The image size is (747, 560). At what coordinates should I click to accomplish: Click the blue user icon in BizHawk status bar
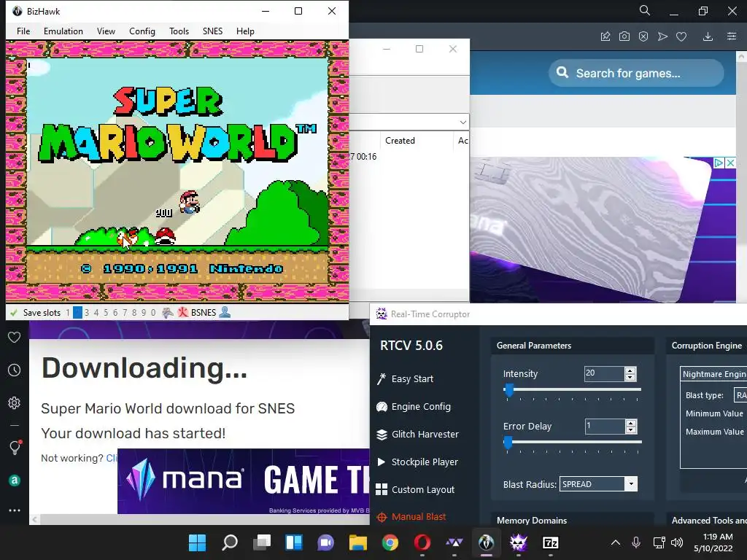225,312
